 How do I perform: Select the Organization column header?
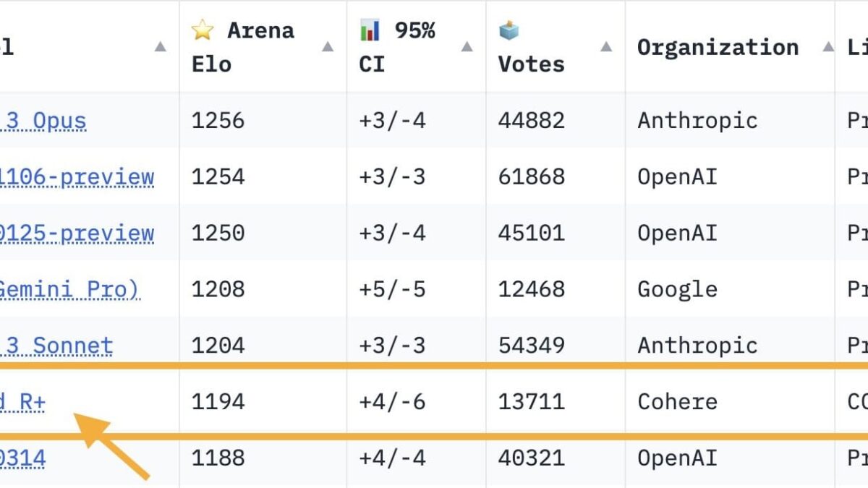pos(718,47)
